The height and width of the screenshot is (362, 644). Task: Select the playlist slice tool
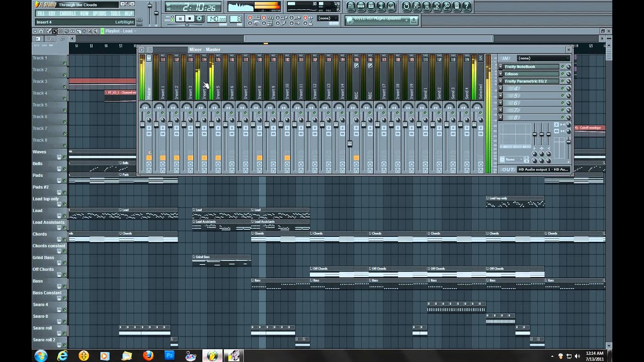(78, 31)
